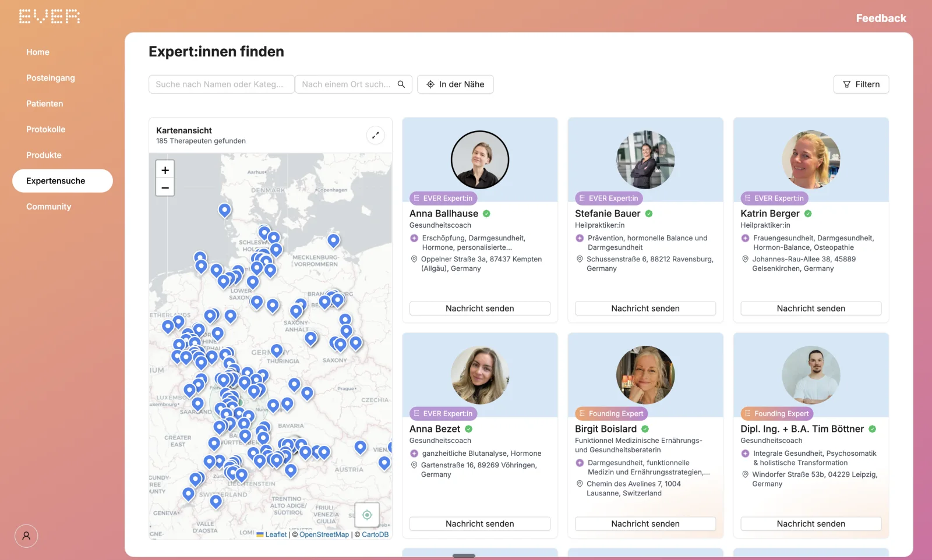932x560 pixels.
Task: Click the OpenStreetMap attribution link
Action: [x=324, y=534]
